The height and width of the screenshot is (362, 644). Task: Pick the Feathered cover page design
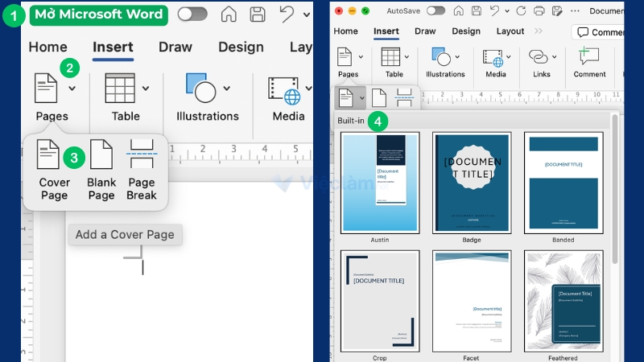563,301
